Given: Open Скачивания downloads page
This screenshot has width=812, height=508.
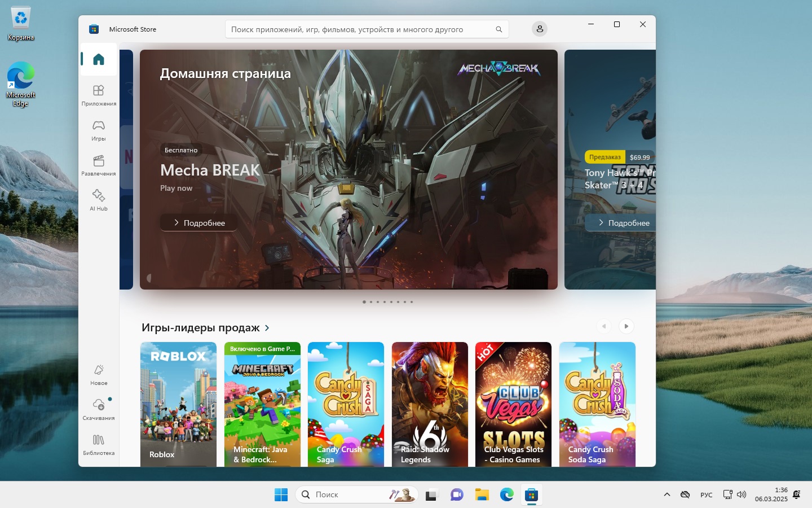Looking at the screenshot, I should click(99, 410).
